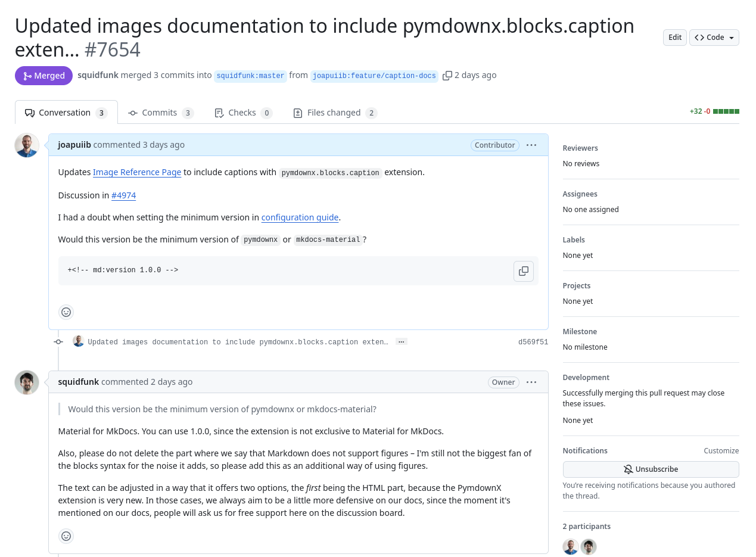Add reaction to joapuiib's comment
Screen dimensions: 756x557
tap(66, 312)
